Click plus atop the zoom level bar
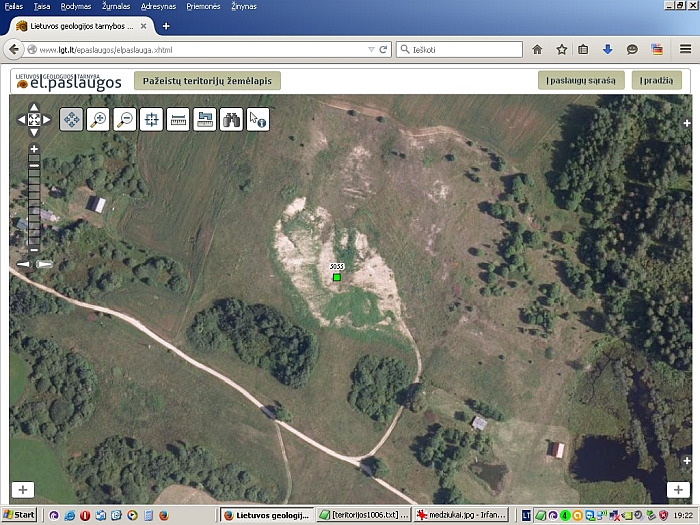The image size is (700, 525). [34, 149]
